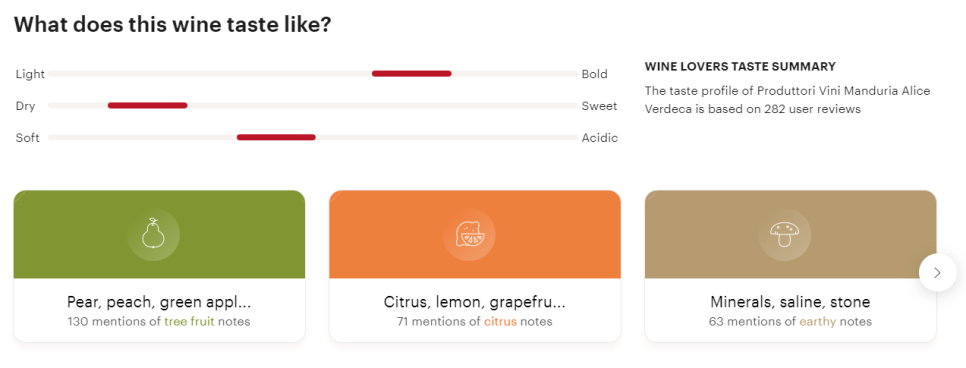Click the 'citrus' colored link
966x368 pixels.
click(500, 321)
